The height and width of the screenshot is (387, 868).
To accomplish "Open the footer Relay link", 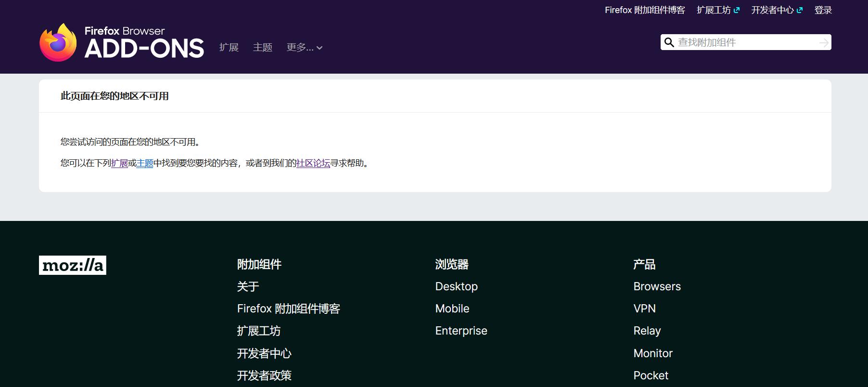I will [647, 331].
